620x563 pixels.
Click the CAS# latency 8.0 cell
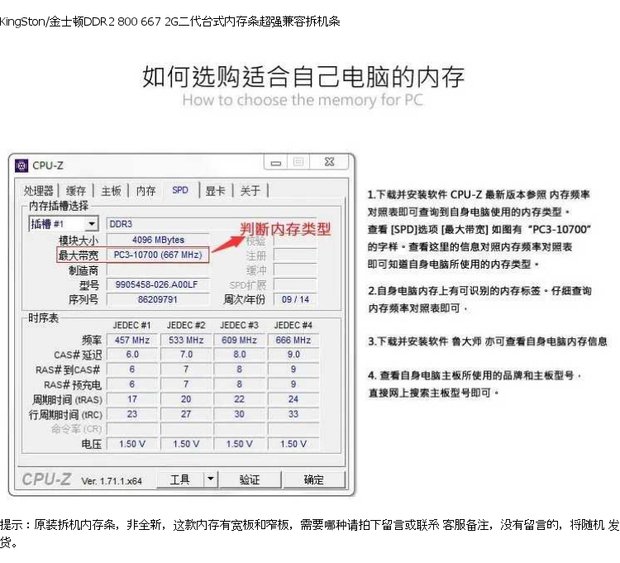pos(239,355)
